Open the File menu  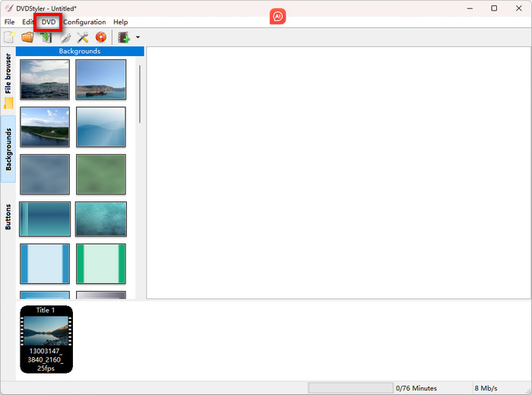click(x=9, y=22)
